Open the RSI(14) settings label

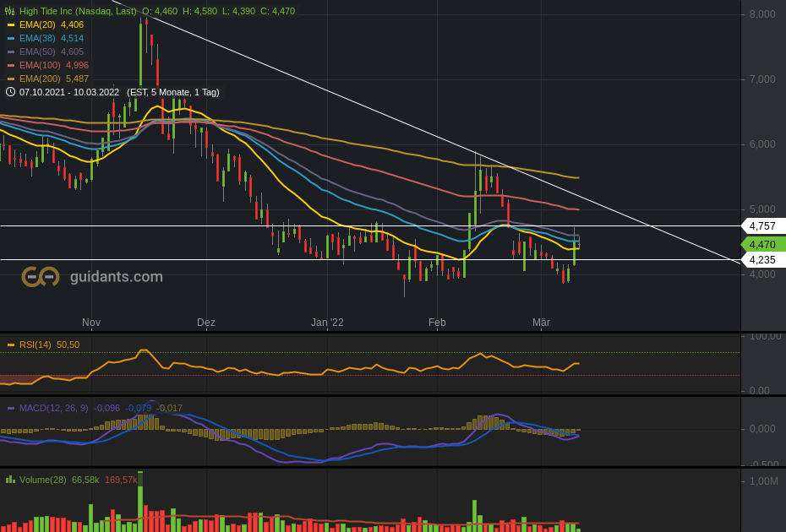pyautogui.click(x=42, y=345)
